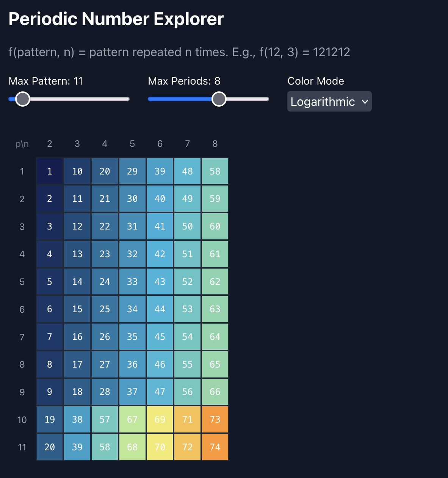The width and height of the screenshot is (448, 478).
Task: Click the cell showing 12 in row 3
Action: click(x=77, y=226)
